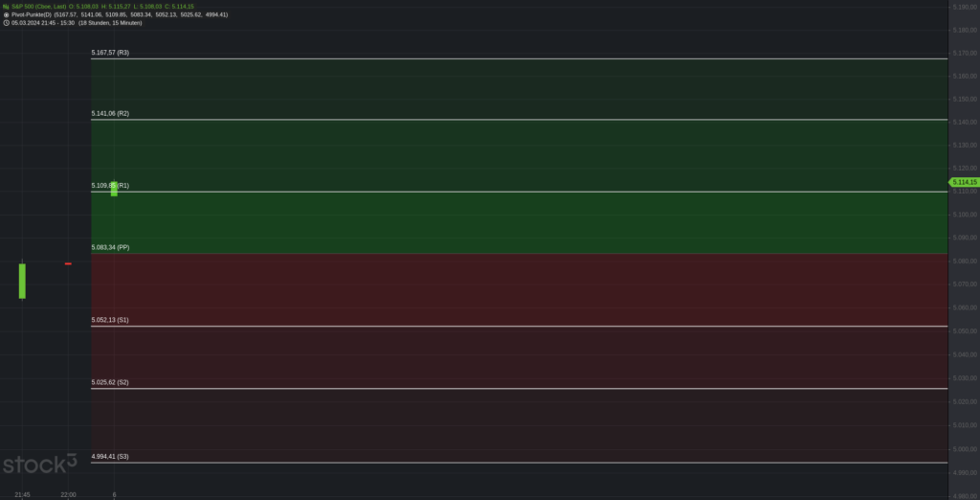Image resolution: width=980 pixels, height=500 pixels.
Task: Click the S&P 500 candlestick series icon
Action: point(6,7)
